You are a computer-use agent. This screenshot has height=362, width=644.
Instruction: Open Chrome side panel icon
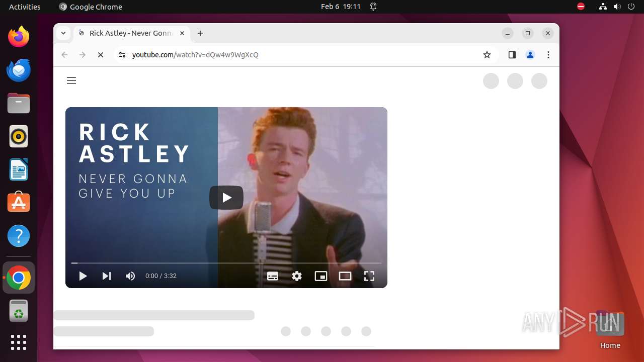[512, 55]
